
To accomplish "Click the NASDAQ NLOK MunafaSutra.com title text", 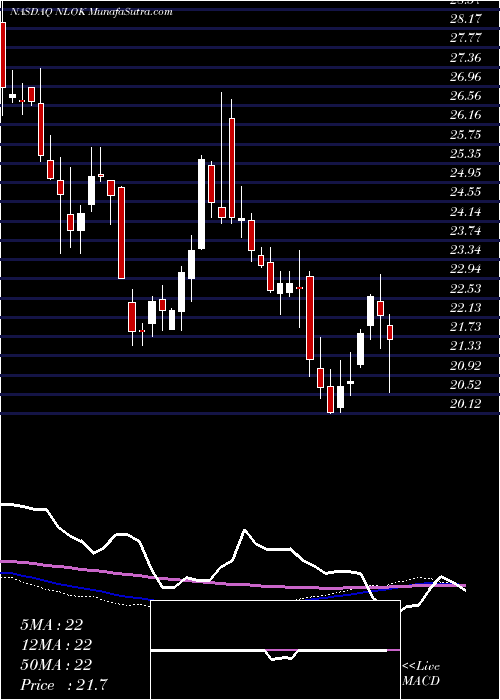I will 91,12.
